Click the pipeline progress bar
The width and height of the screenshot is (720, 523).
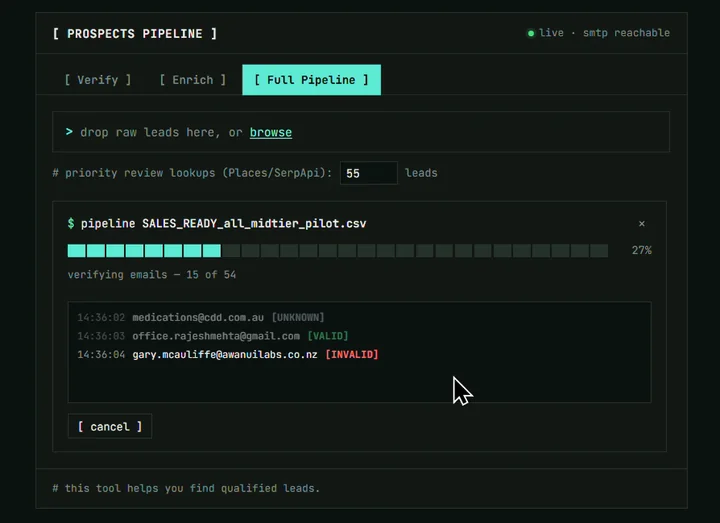338,251
